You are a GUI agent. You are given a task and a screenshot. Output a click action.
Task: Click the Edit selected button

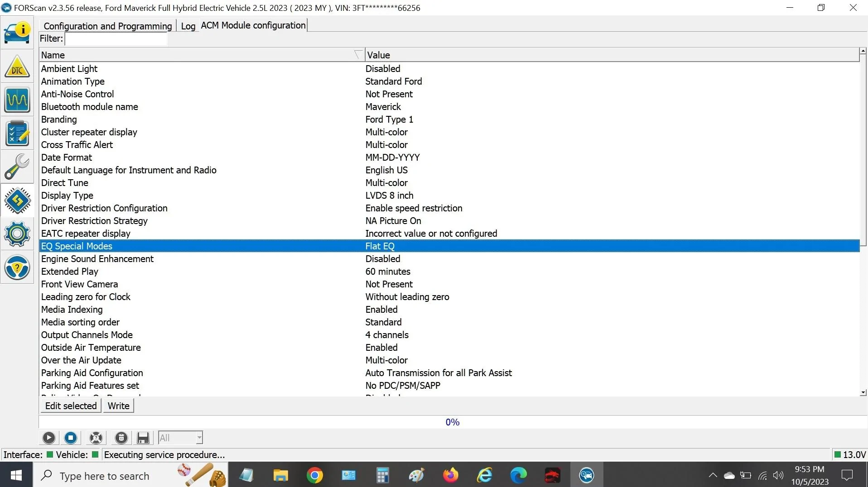[x=71, y=406]
